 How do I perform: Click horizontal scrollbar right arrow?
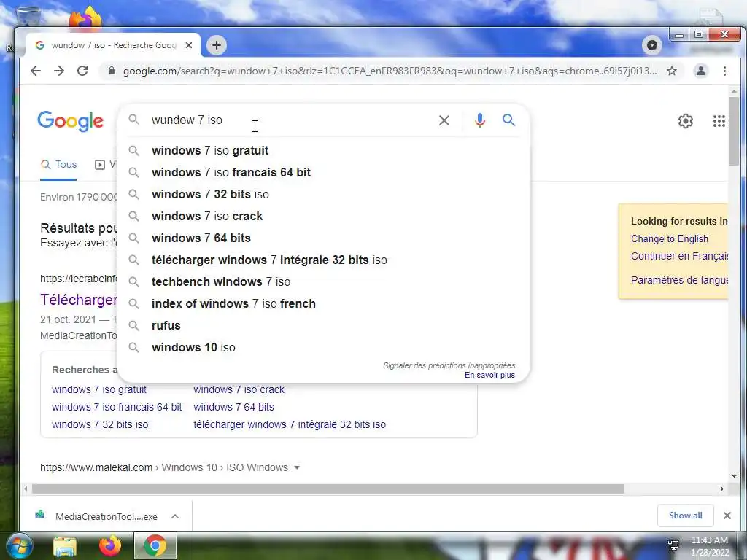pos(721,489)
